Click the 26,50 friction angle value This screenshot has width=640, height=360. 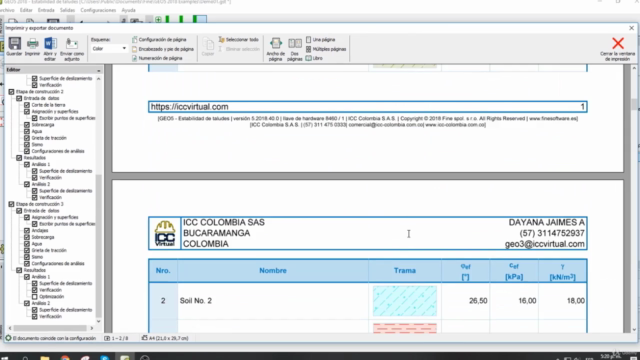[x=478, y=301]
